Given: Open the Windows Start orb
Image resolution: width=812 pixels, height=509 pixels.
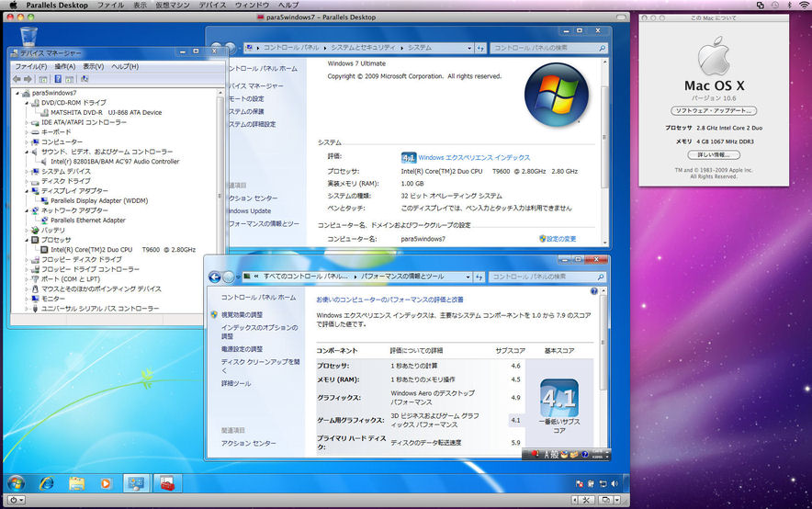Looking at the screenshot, I should click(x=16, y=483).
